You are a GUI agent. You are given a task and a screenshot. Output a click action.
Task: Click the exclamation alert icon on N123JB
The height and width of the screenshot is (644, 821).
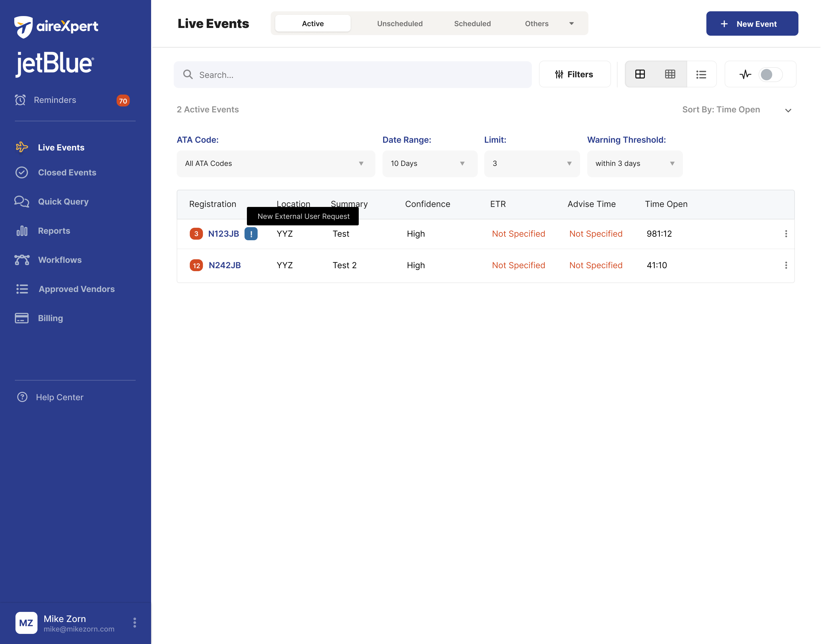coord(251,234)
